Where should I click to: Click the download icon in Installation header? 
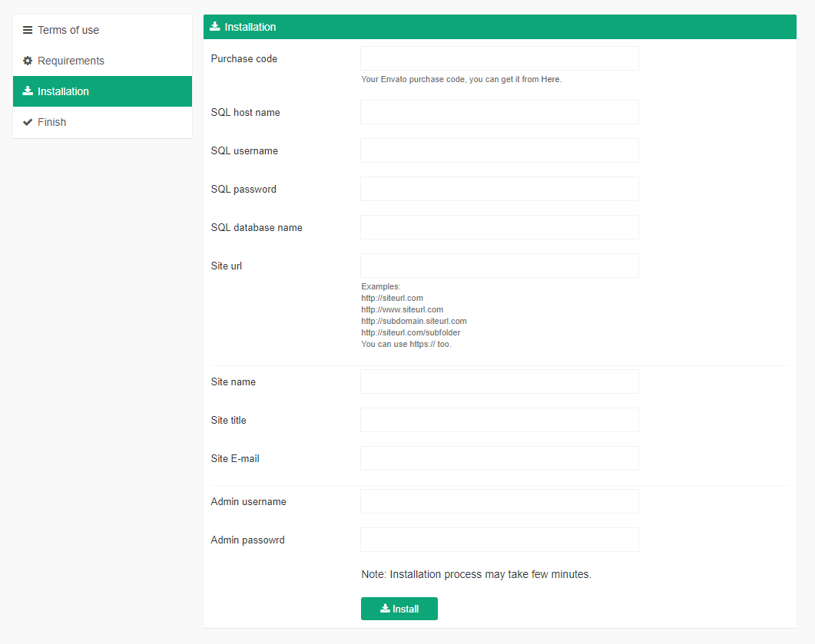click(214, 27)
